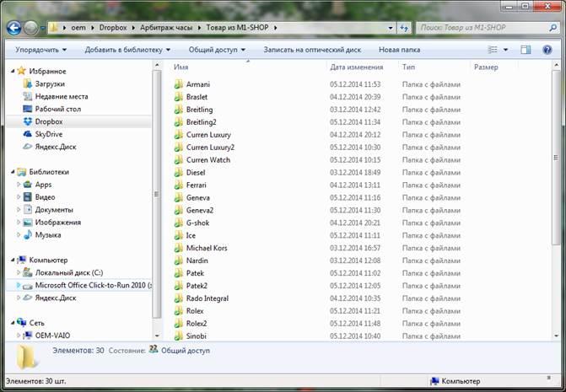Screen dimensions: 566x392
Task: Select the Sinobi folder icon
Action: [x=178, y=336]
